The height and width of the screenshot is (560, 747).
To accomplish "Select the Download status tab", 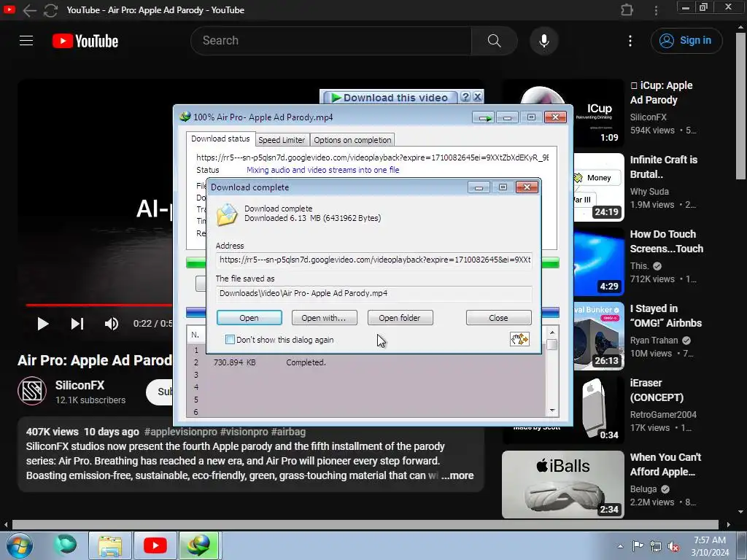I will (x=220, y=139).
